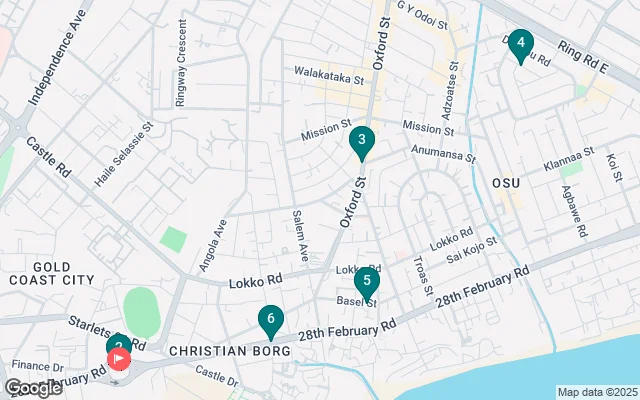
Task: Click the OSU neighborhood label
Action: 506,183
